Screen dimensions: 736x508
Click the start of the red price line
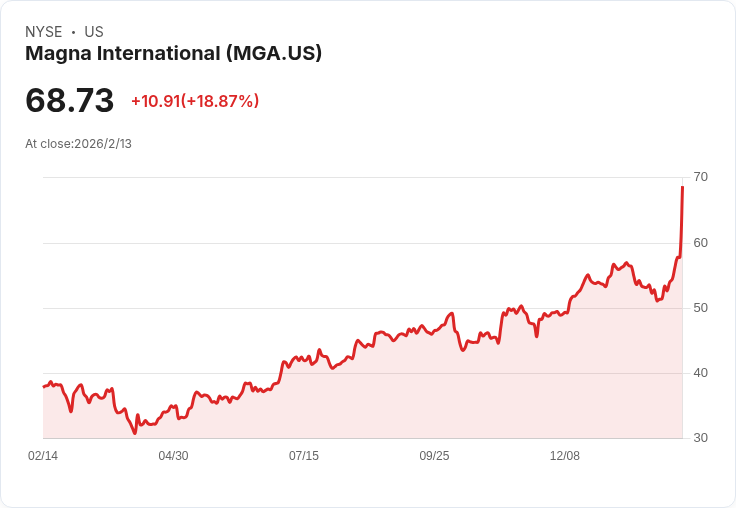[x=44, y=386]
